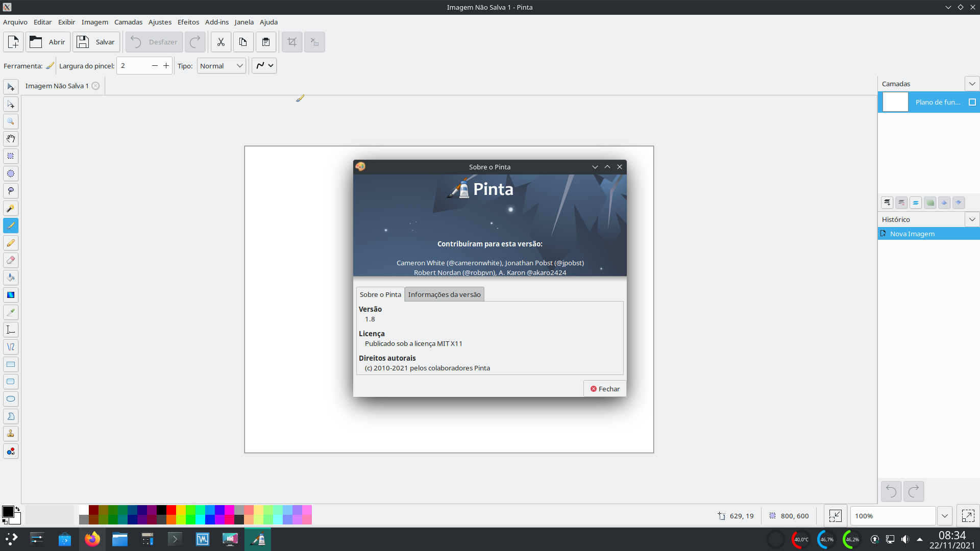980x551 pixels.
Task: Pick the red swatch in palette
Action: (171, 510)
